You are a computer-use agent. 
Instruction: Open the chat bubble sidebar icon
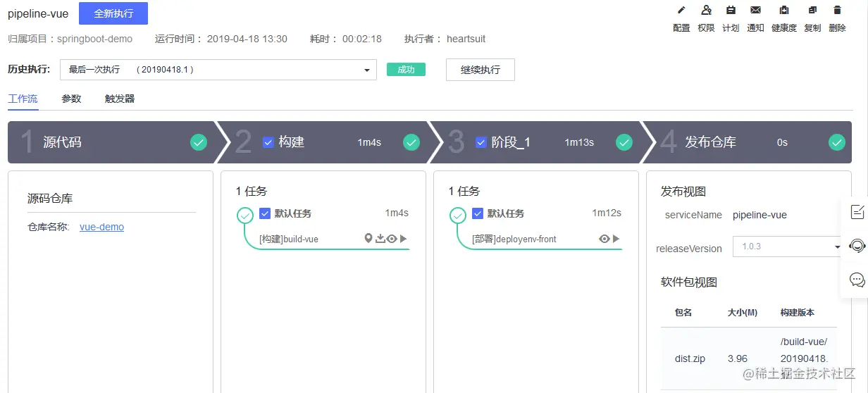857,280
